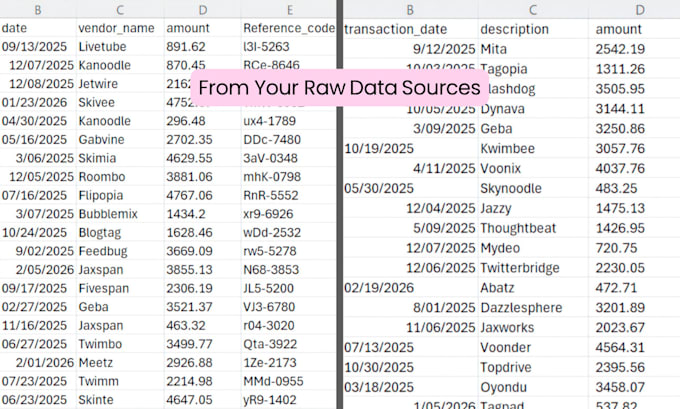
Task: Select the Jetwire vendor cell
Action: [120, 84]
